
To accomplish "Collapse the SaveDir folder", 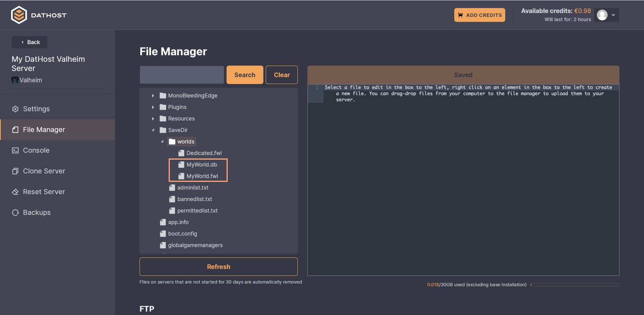I will pos(153,130).
